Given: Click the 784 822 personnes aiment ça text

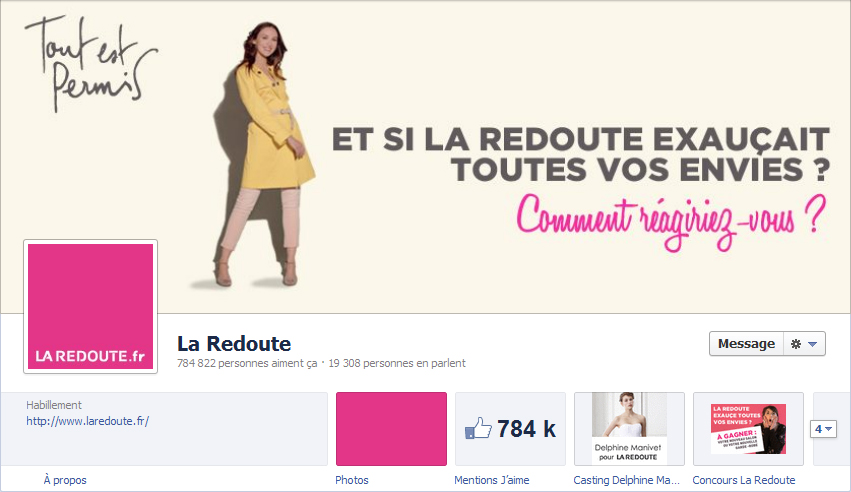Looking at the screenshot, I should click(247, 363).
